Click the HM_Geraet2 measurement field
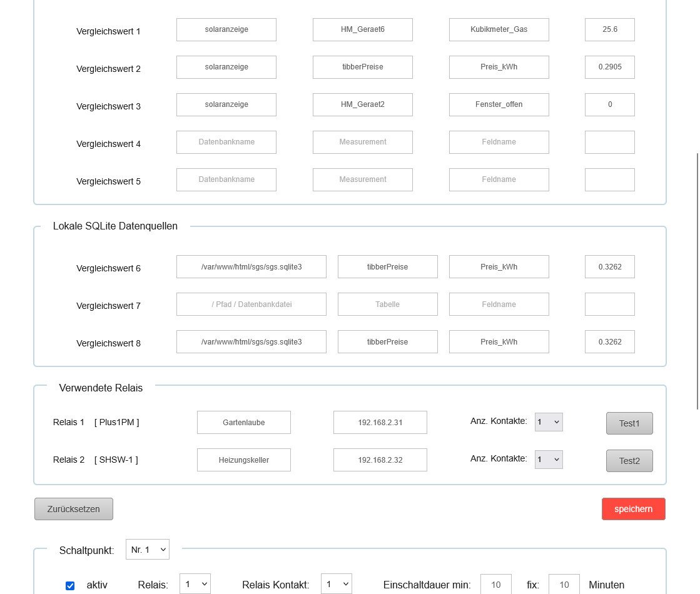 pyautogui.click(x=362, y=104)
